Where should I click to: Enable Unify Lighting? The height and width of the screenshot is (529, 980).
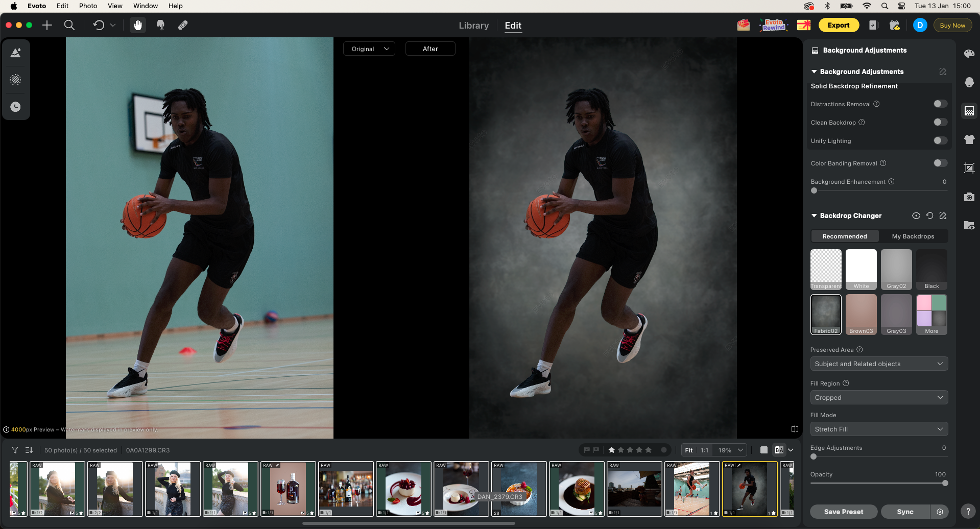pos(939,140)
